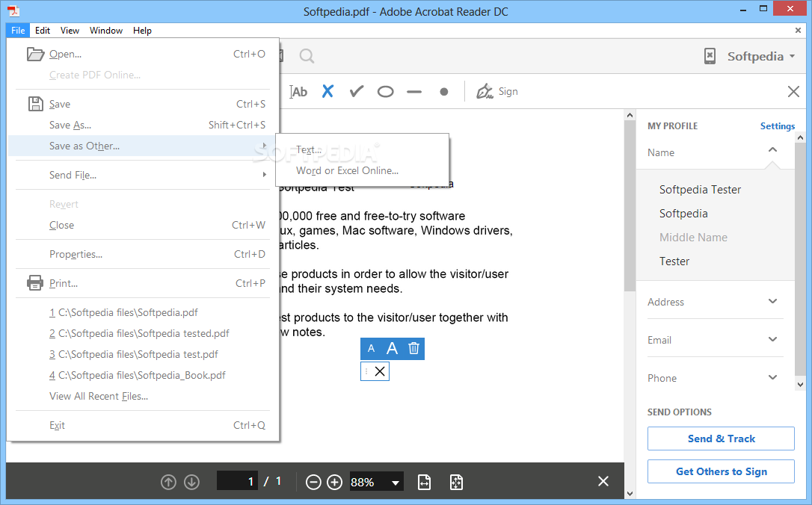Zoom out with minus button
Screen dimensions: 812x505
(x=313, y=483)
